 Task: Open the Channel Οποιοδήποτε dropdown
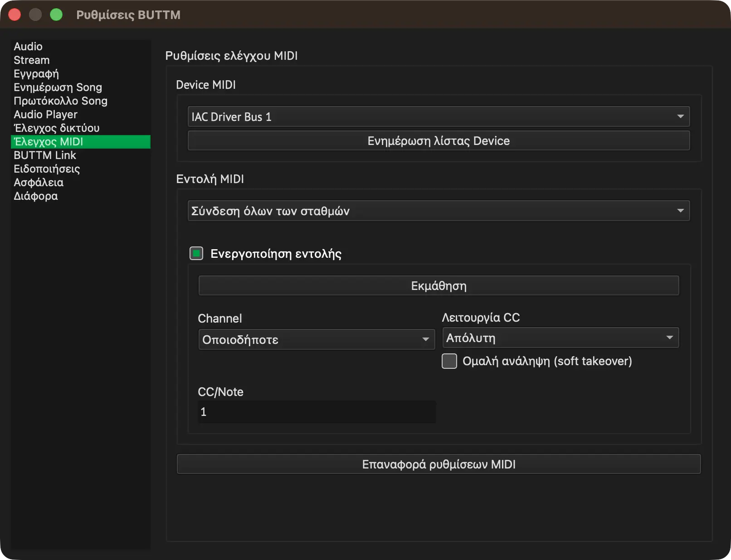(317, 339)
